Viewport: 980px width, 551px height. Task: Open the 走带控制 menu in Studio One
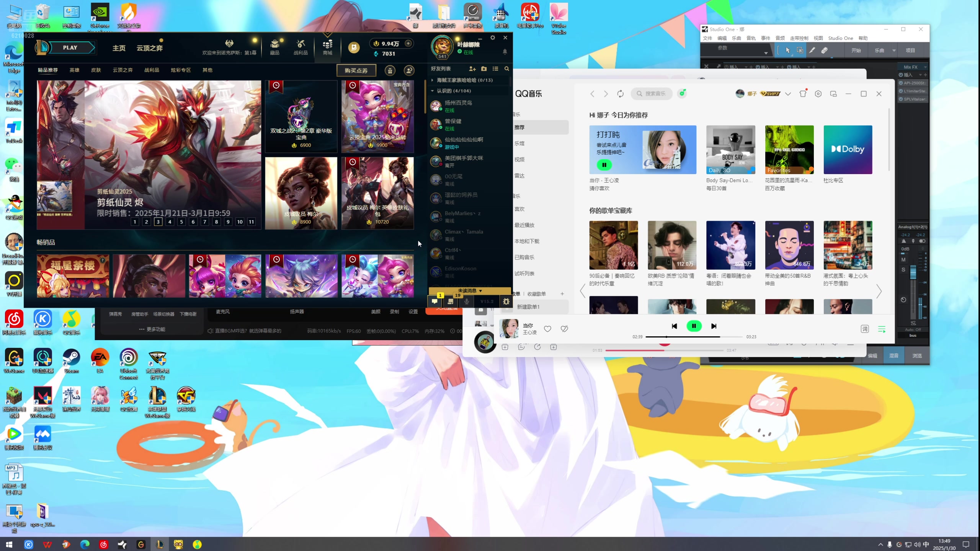pos(799,38)
